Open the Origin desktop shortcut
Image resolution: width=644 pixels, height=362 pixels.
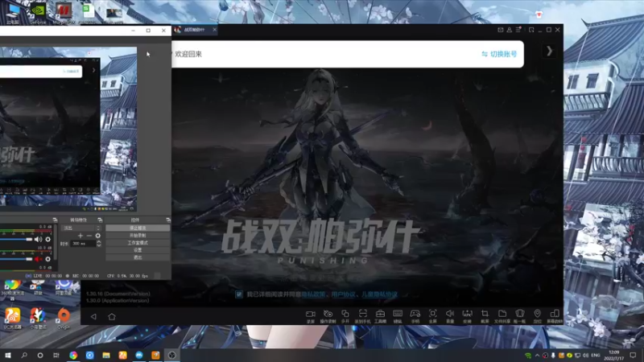coord(64,319)
